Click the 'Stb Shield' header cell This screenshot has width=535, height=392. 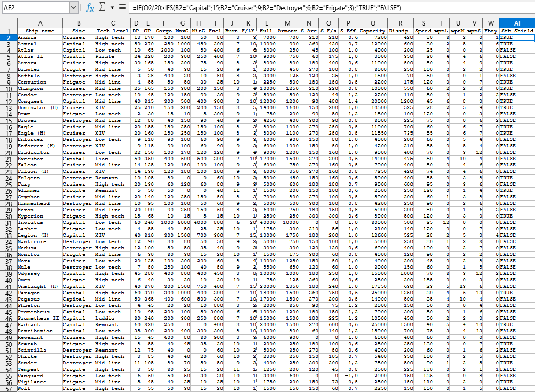click(x=517, y=31)
